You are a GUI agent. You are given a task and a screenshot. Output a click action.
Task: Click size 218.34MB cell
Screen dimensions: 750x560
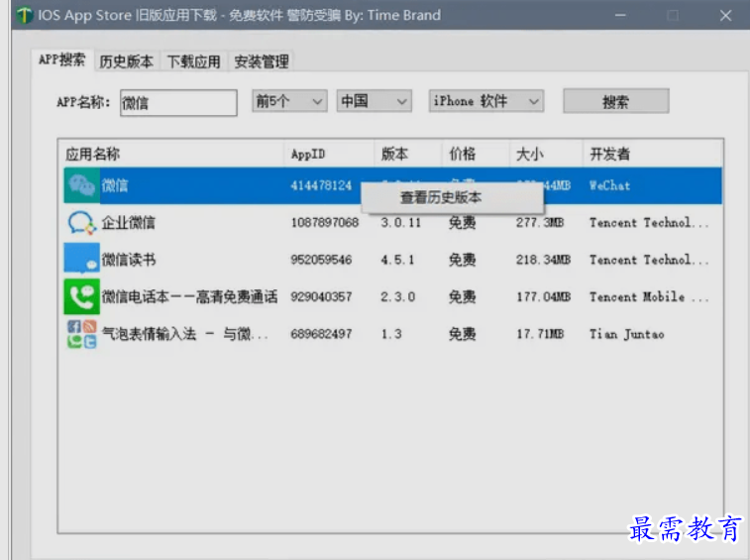543,260
